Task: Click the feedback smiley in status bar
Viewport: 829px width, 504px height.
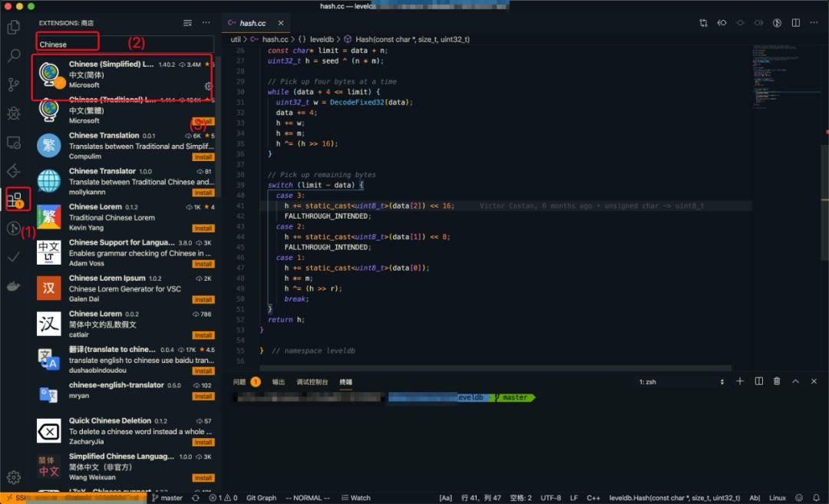Action: click(x=799, y=498)
